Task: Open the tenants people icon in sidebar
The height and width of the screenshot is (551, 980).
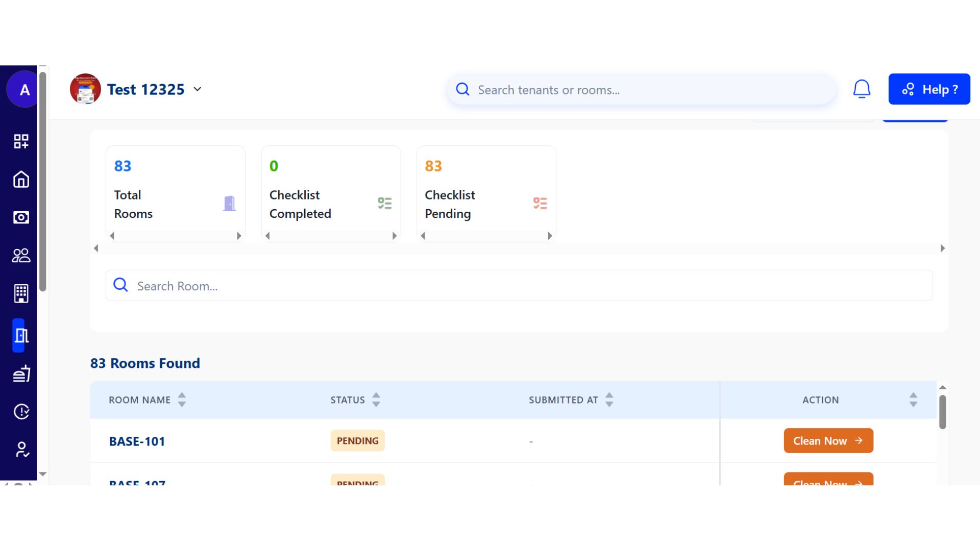Action: pyautogui.click(x=21, y=256)
